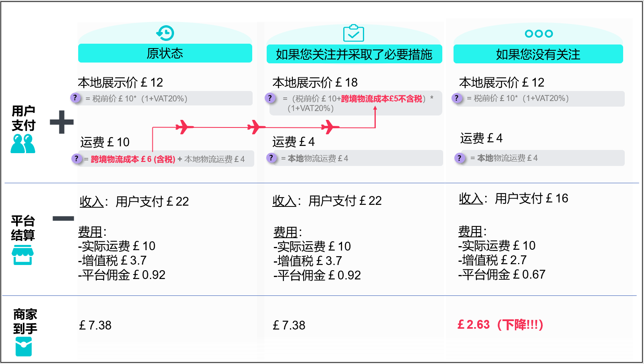Select the 原状态 header
The height and width of the screenshot is (364, 644).
click(165, 53)
